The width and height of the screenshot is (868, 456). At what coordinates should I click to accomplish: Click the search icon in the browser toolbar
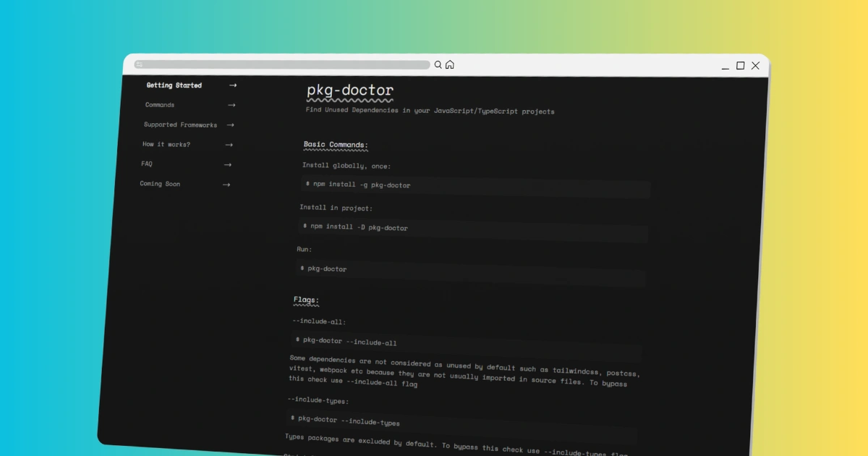[x=438, y=64]
